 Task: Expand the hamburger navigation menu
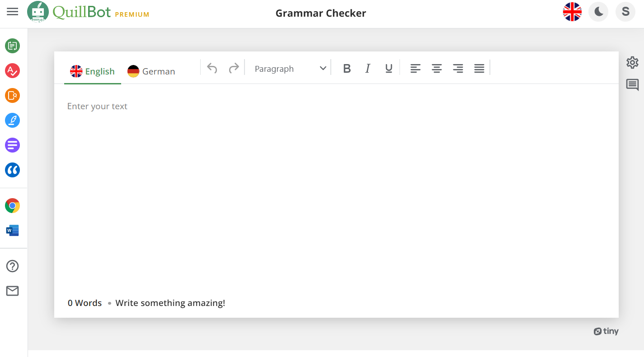coord(12,12)
